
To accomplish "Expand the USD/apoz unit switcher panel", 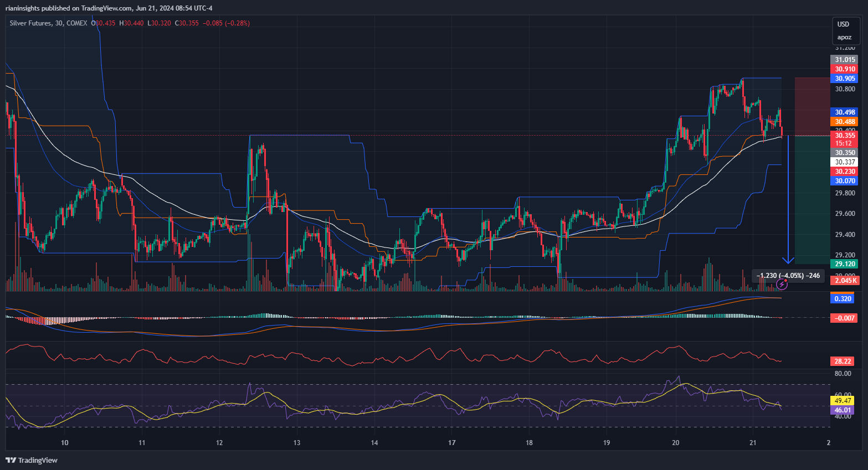I will pos(845,30).
